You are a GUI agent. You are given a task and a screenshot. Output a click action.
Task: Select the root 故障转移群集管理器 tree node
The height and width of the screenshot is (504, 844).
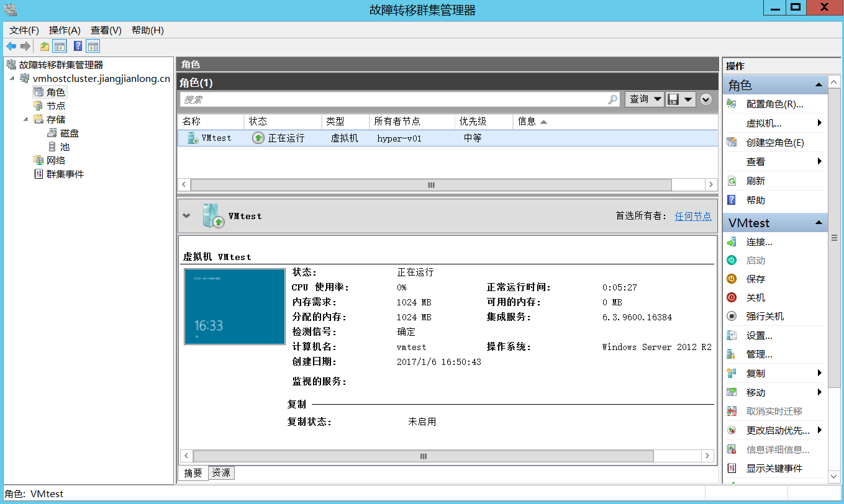click(61, 65)
